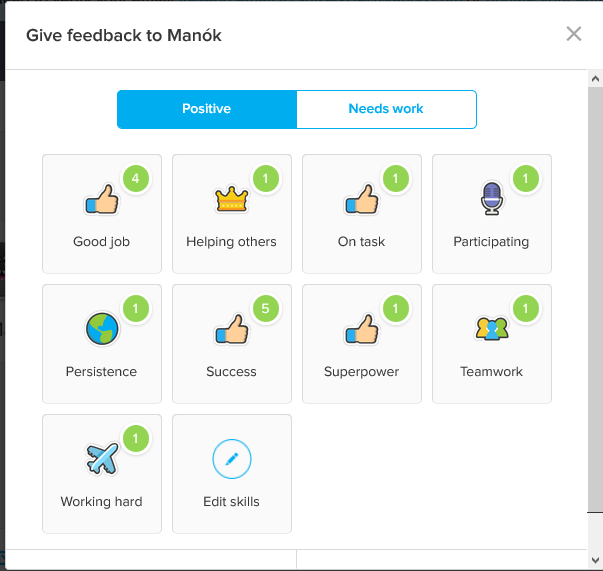The image size is (603, 571).
Task: Select the Persistence globe icon
Action: pyautogui.click(x=102, y=329)
